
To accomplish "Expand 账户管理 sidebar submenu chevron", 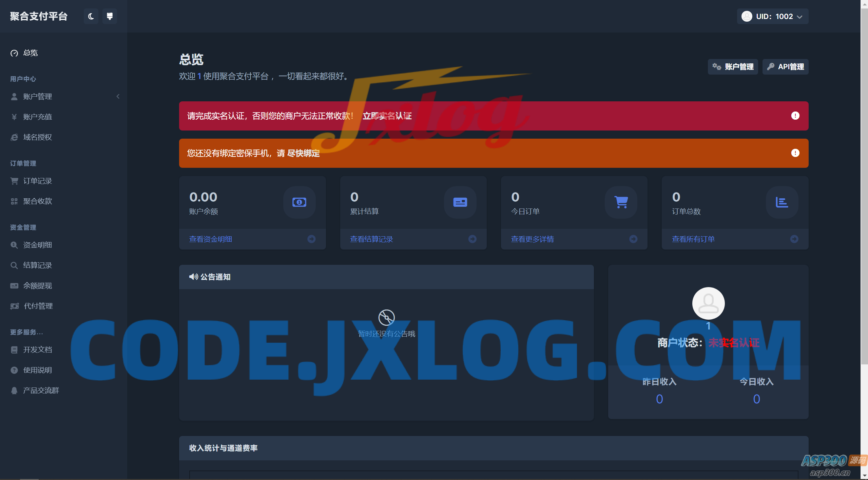I will [x=118, y=97].
